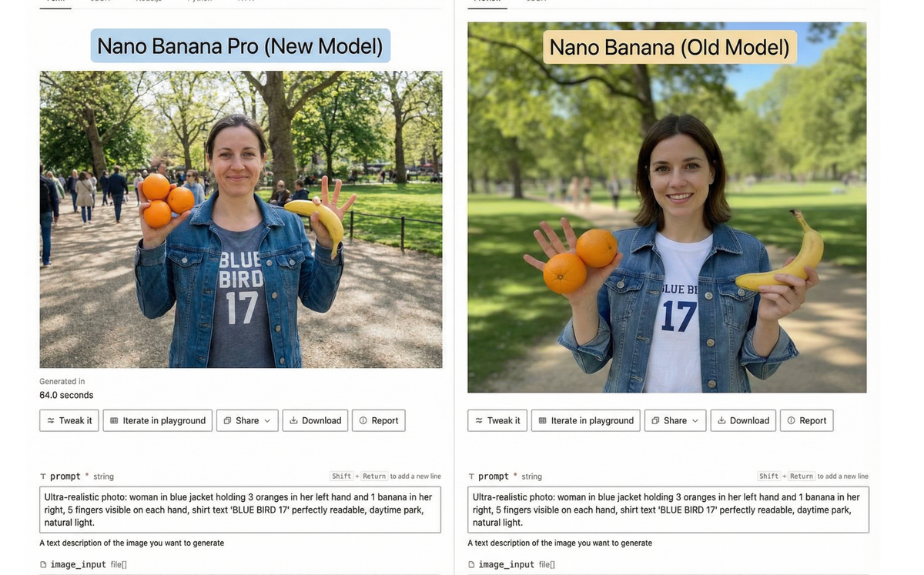Screen dimensions: 924x575
Task: Click the file icon next to left image_input
Action: coord(43,564)
